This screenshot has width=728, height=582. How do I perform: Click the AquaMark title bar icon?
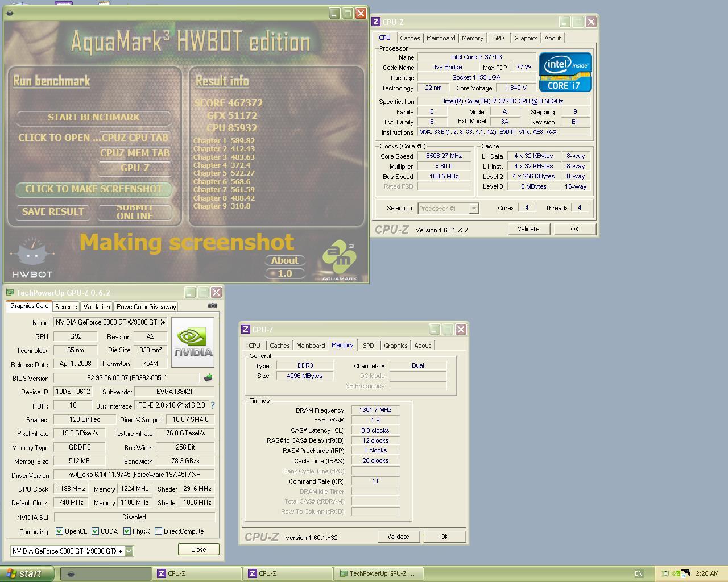10,13
